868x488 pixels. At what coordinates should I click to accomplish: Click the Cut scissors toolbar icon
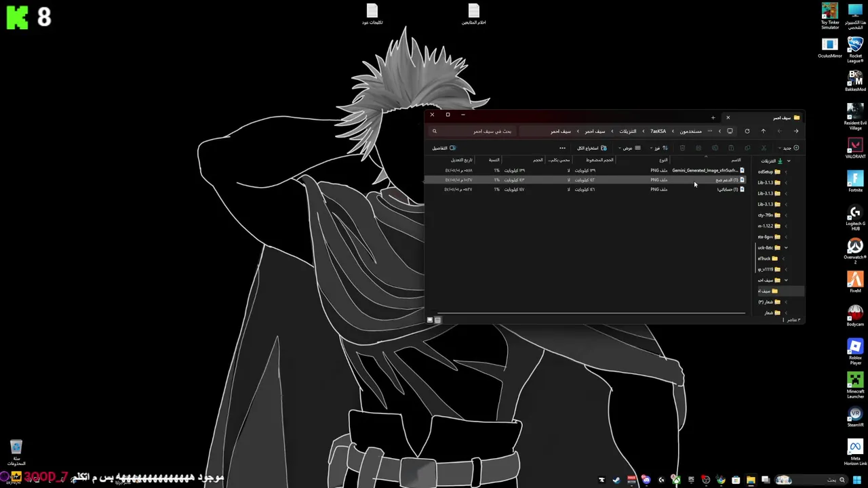click(764, 148)
